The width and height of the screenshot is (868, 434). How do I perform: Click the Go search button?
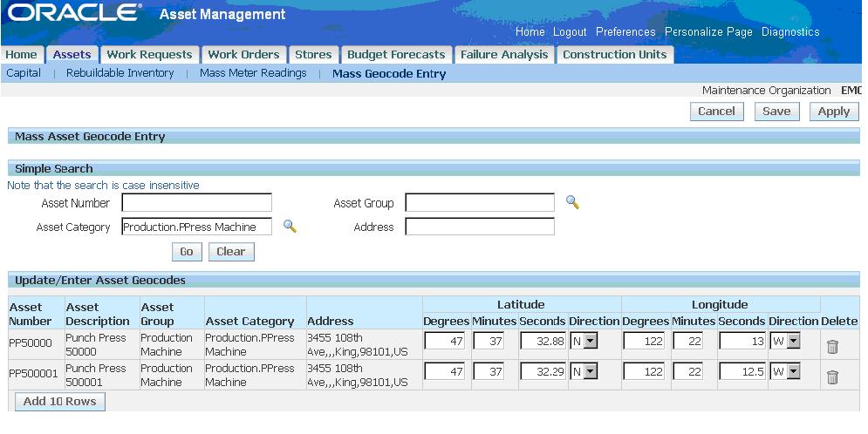[x=187, y=252]
